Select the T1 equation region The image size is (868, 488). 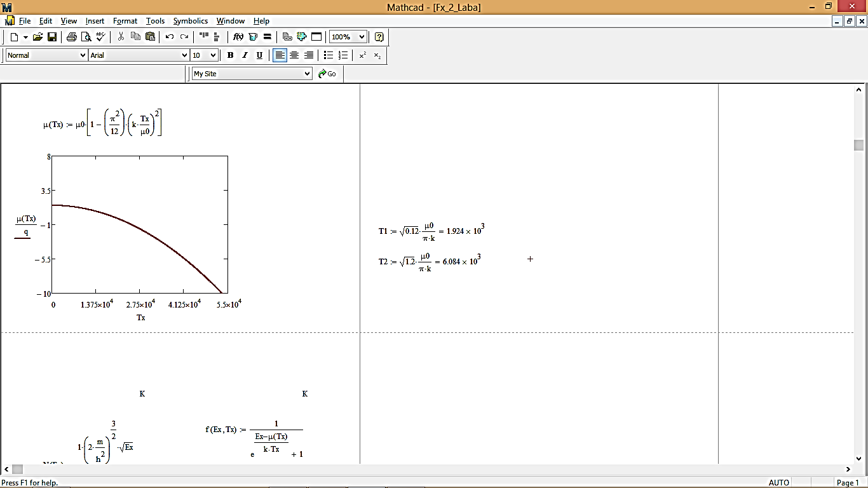(x=432, y=231)
